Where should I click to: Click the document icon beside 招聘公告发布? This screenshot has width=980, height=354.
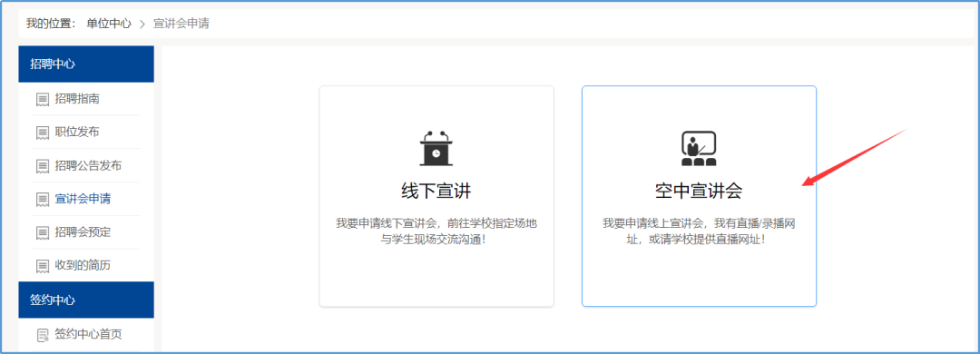pyautogui.click(x=43, y=166)
